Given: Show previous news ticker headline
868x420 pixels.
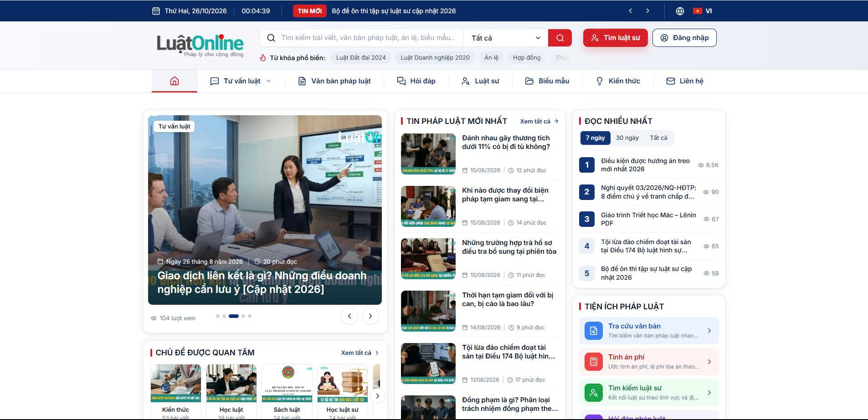Looking at the screenshot, I should click(x=631, y=11).
